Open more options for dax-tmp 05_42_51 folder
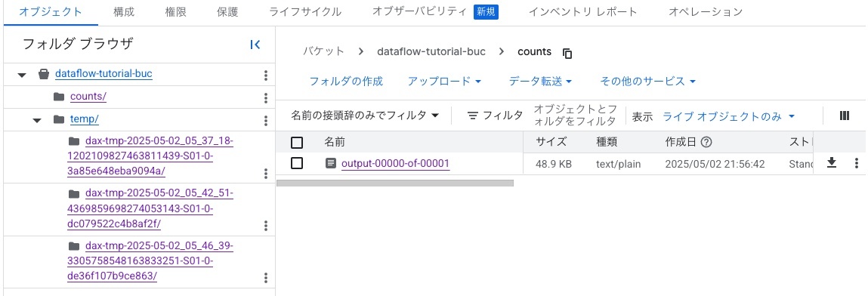The height and width of the screenshot is (296, 868). coord(266,226)
